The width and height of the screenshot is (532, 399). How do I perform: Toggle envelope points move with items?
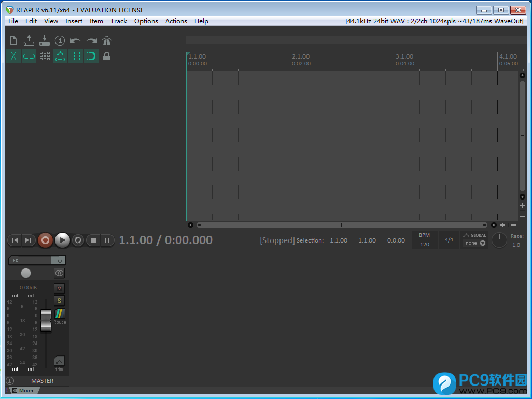[60, 56]
